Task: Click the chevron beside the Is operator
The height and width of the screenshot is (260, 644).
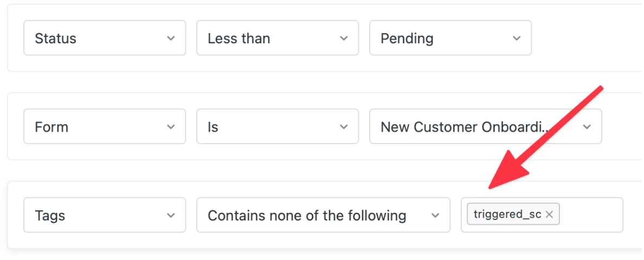Action: 344,127
